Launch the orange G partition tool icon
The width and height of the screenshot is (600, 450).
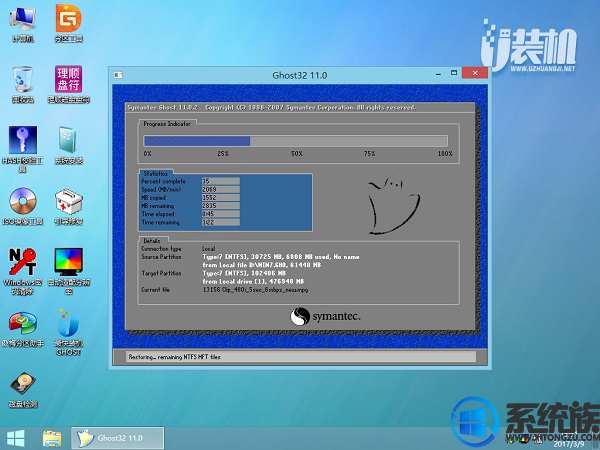(x=68, y=20)
